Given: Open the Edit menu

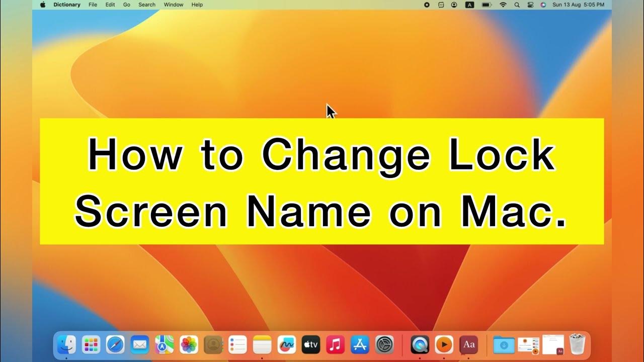Looking at the screenshot, I should [110, 5].
